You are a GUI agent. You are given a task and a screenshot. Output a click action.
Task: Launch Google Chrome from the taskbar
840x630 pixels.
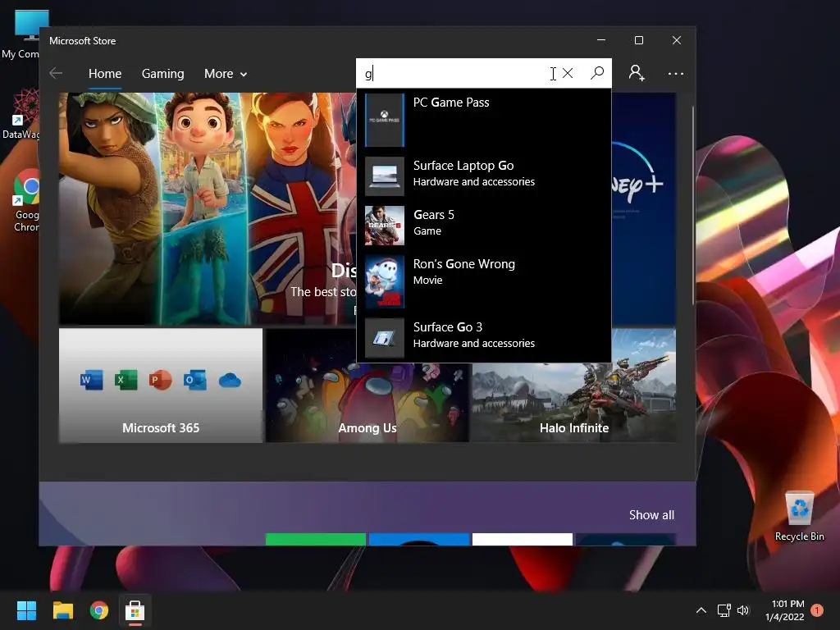click(x=99, y=610)
